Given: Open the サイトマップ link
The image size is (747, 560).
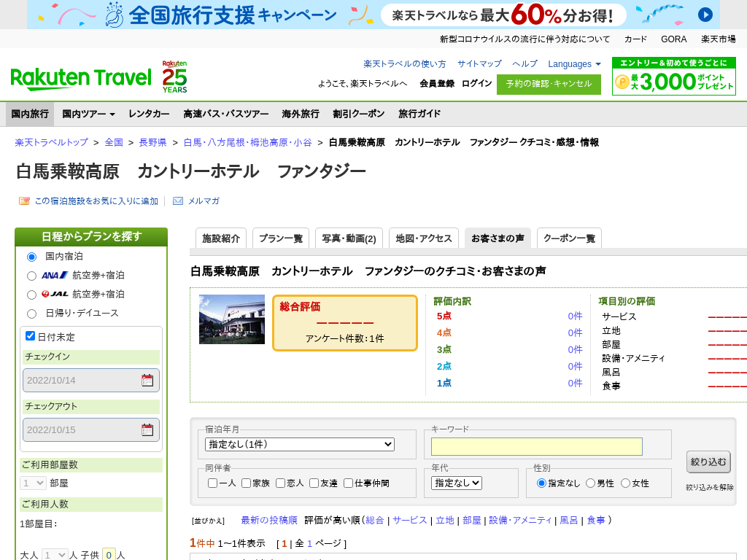Looking at the screenshot, I should click(x=479, y=64).
